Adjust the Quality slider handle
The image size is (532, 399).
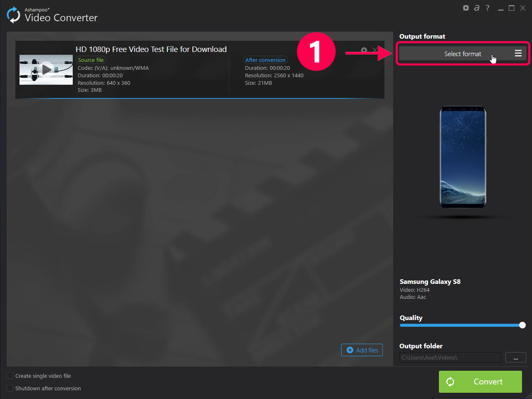tap(522, 325)
